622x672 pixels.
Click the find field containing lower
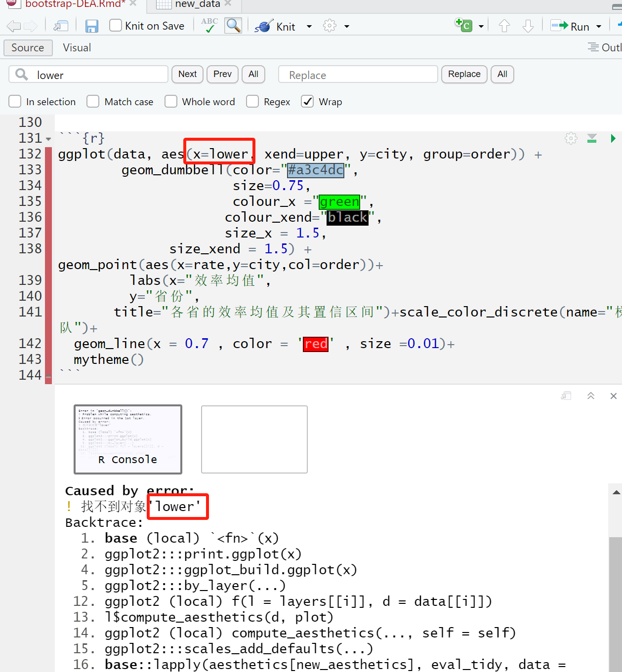[88, 75]
